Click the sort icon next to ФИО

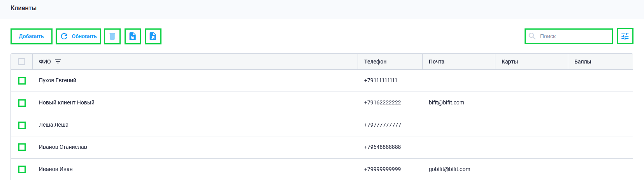coord(58,62)
